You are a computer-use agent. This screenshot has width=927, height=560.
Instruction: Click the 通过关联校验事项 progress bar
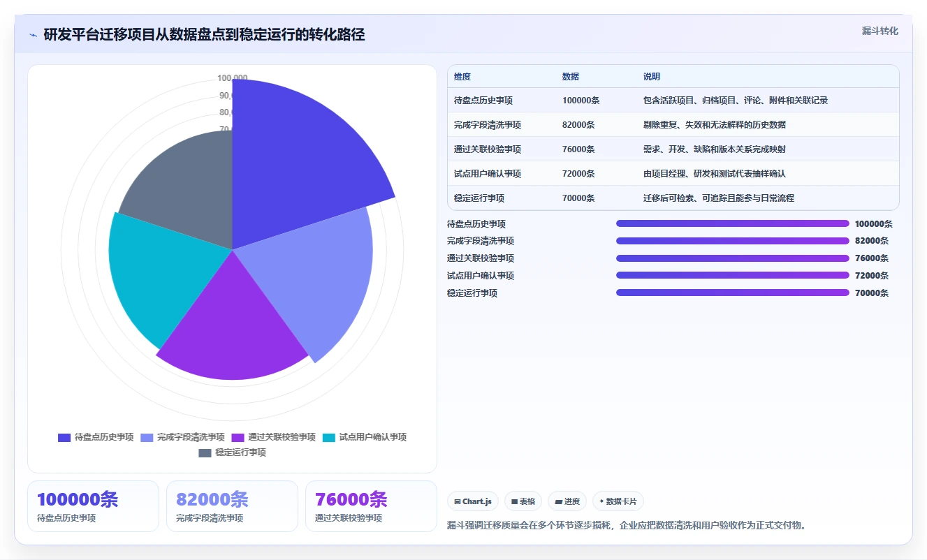tap(733, 258)
